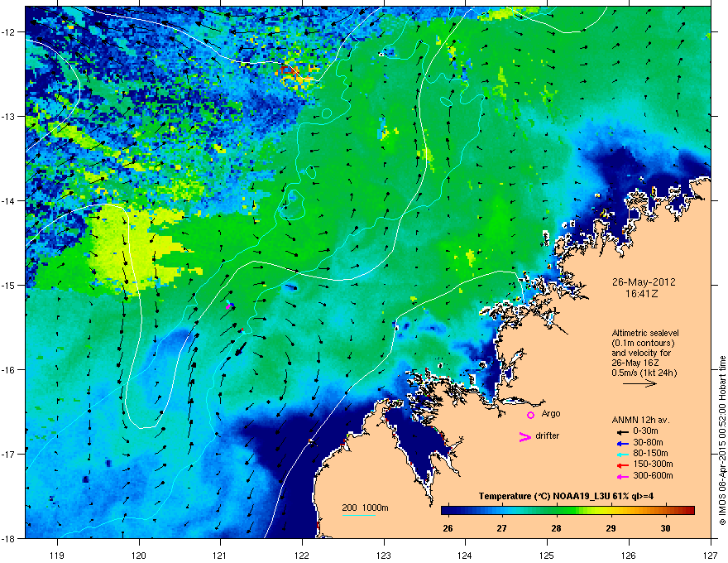Click the black 0-30m legend arrow
The height and width of the screenshot is (563, 728).
[x=622, y=431]
